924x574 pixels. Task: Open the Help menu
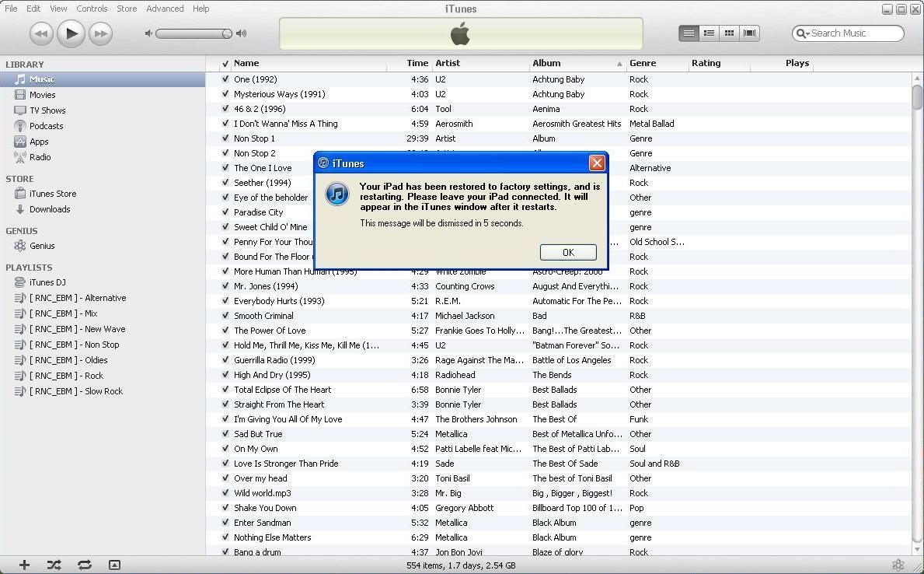(x=201, y=9)
